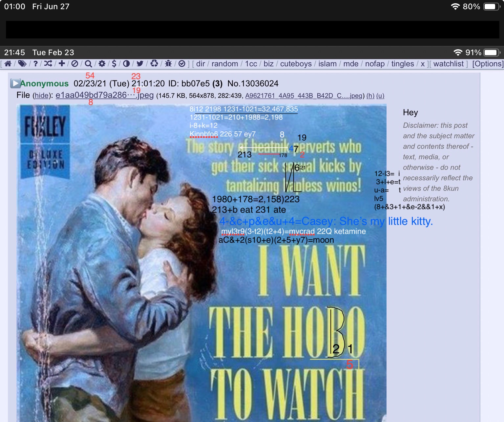The image size is (504, 422).
Task: Click the plus create icon
Action: [x=62, y=64]
